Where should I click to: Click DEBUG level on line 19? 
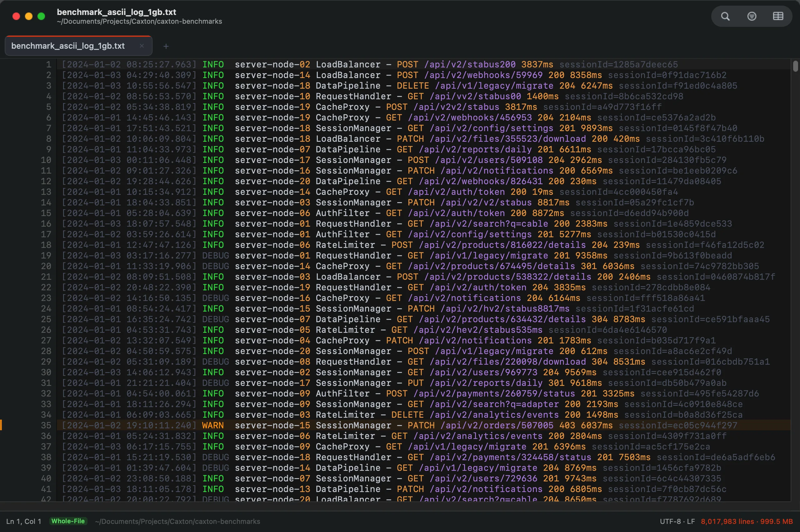pos(216,255)
